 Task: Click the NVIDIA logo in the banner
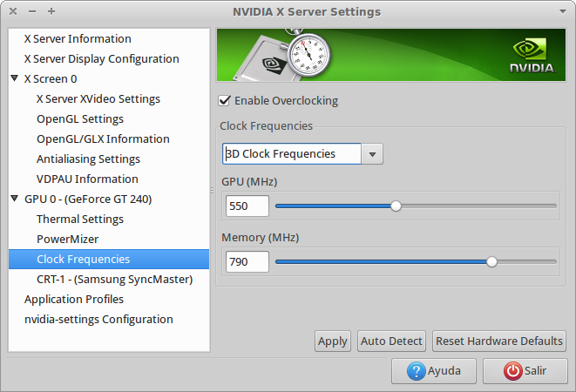[x=532, y=54]
